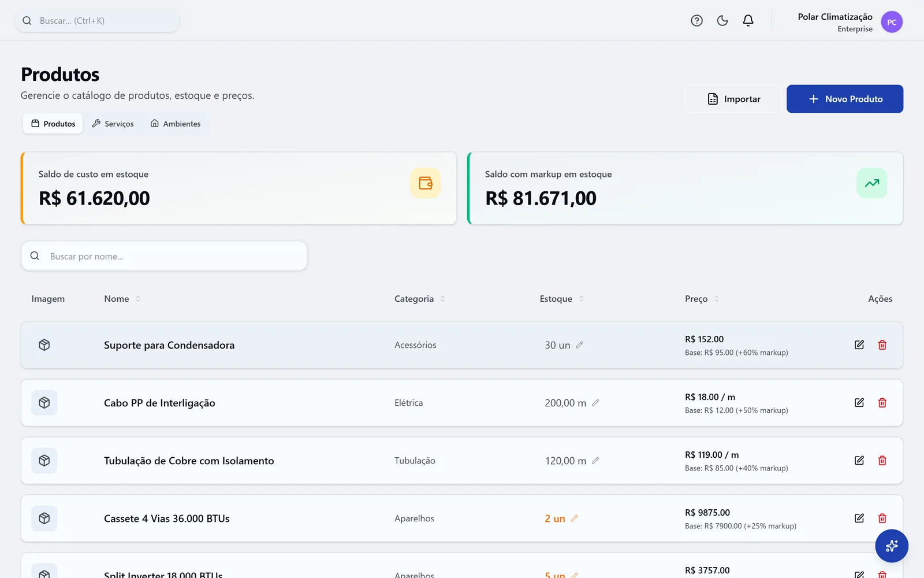Delete Suporte para Condensadora product
924x578 pixels.
coord(882,345)
